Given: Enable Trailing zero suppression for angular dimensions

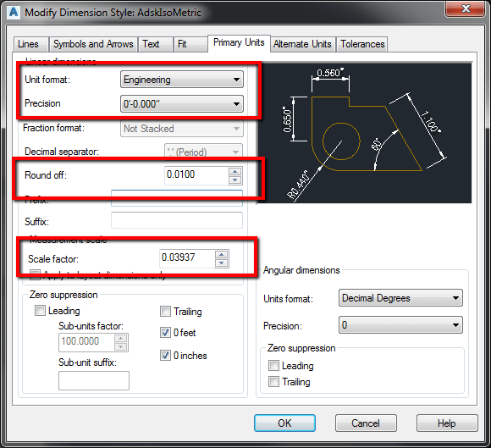Looking at the screenshot, I should coord(273,382).
